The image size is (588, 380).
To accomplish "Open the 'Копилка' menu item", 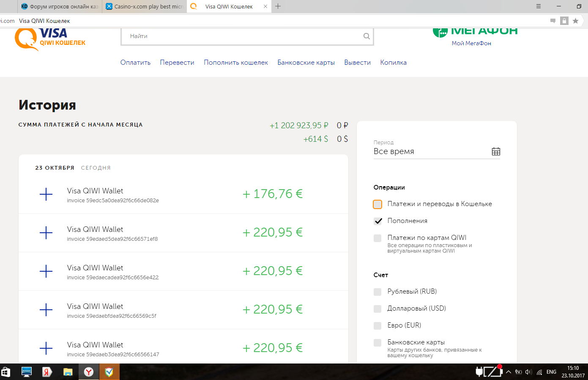I will pyautogui.click(x=393, y=63).
